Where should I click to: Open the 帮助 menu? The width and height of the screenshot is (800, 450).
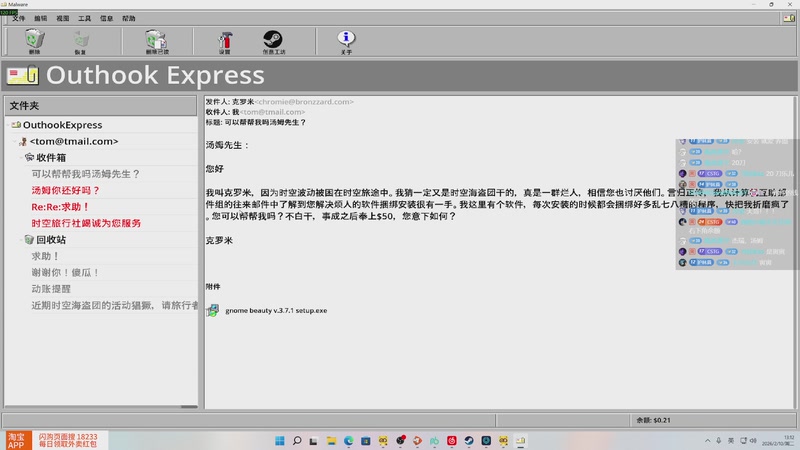[x=129, y=18]
